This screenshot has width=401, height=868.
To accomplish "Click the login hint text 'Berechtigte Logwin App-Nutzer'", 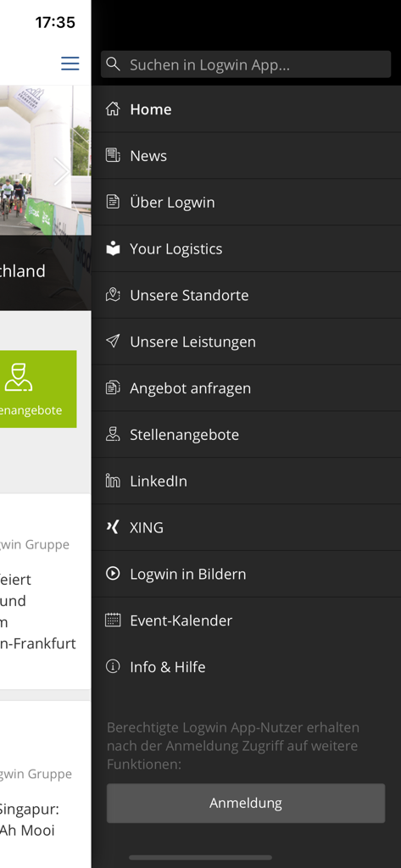I will (x=232, y=746).
